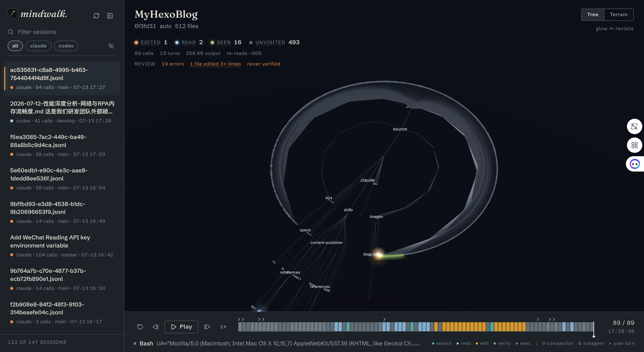This screenshot has width=644, height=352.
Task: Click the '19 errors' review item
Action: 172,64
